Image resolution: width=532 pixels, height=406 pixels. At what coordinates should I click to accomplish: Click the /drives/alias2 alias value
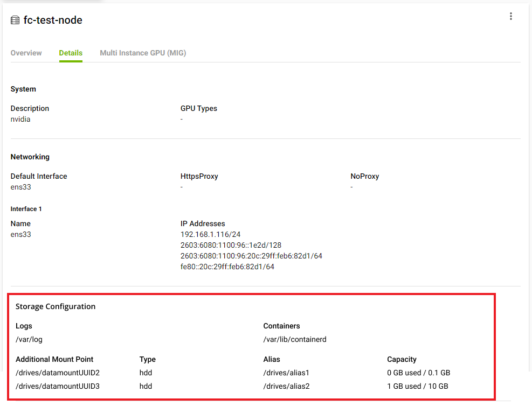(x=286, y=386)
